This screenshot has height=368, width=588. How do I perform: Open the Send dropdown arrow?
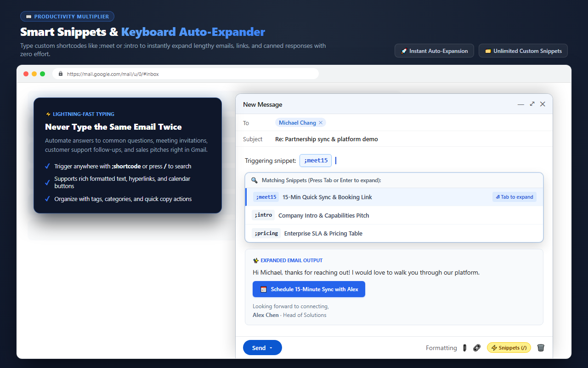(271, 348)
